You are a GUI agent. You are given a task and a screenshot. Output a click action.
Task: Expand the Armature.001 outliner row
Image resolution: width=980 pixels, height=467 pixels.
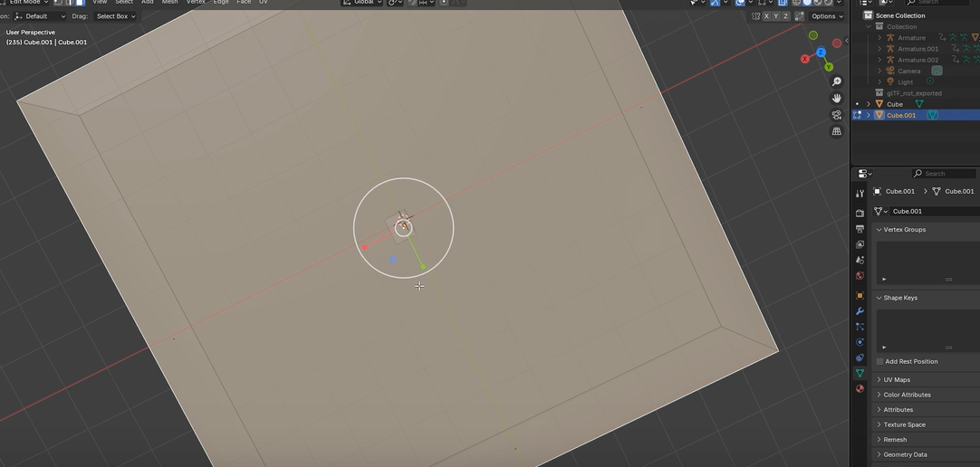pyautogui.click(x=879, y=49)
